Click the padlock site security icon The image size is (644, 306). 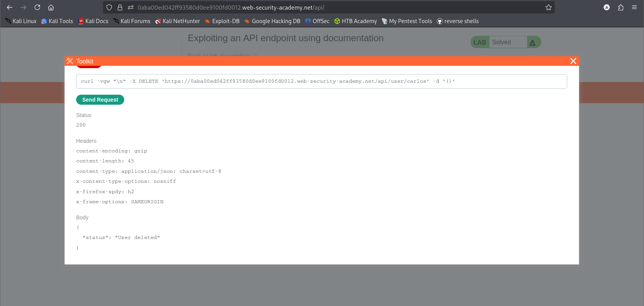120,7
